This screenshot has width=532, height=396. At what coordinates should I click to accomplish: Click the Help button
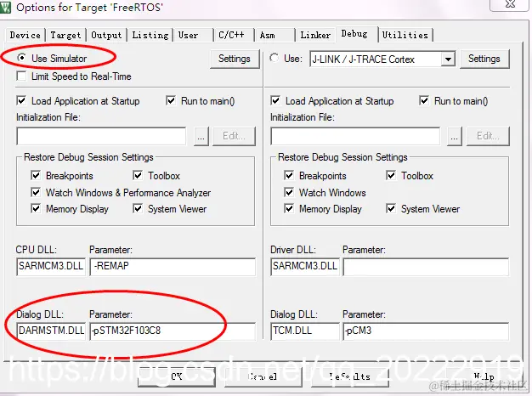(484, 376)
